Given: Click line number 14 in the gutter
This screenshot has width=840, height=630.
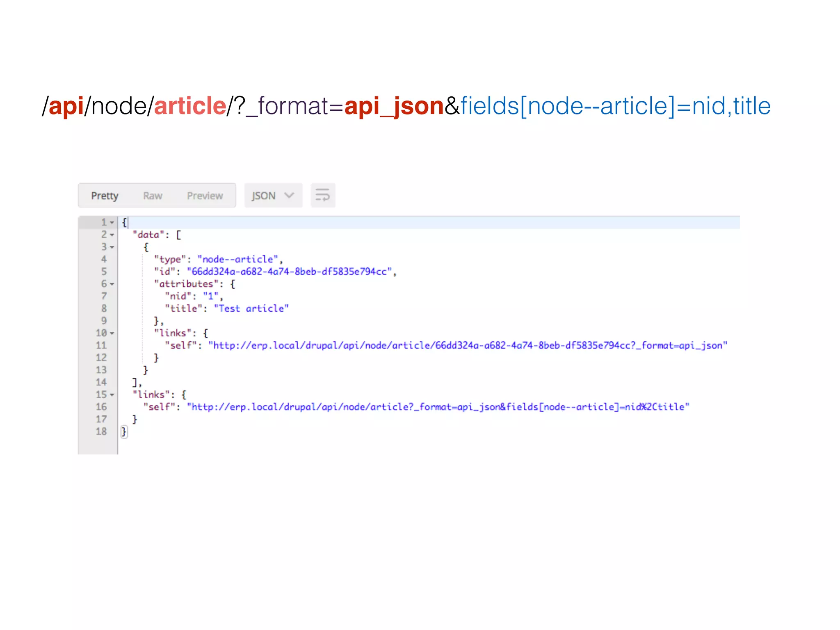Looking at the screenshot, I should 101,382.
